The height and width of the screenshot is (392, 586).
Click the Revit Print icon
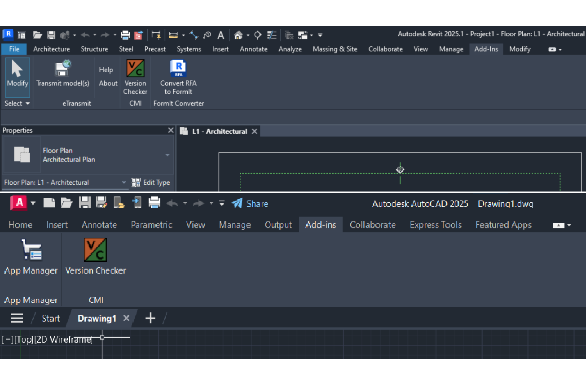coord(125,35)
